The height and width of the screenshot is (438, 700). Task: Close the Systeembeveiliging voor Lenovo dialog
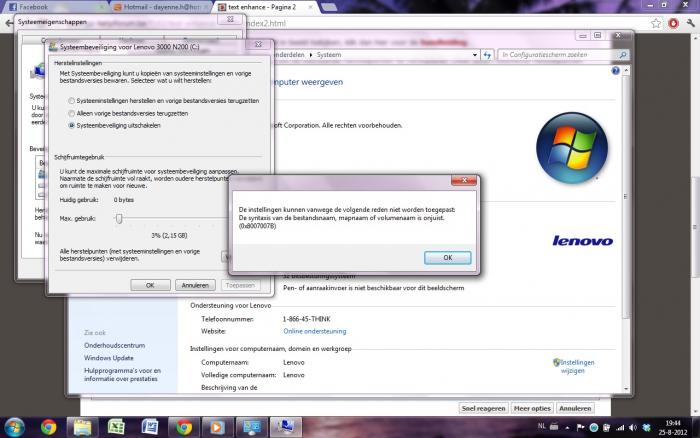258,44
